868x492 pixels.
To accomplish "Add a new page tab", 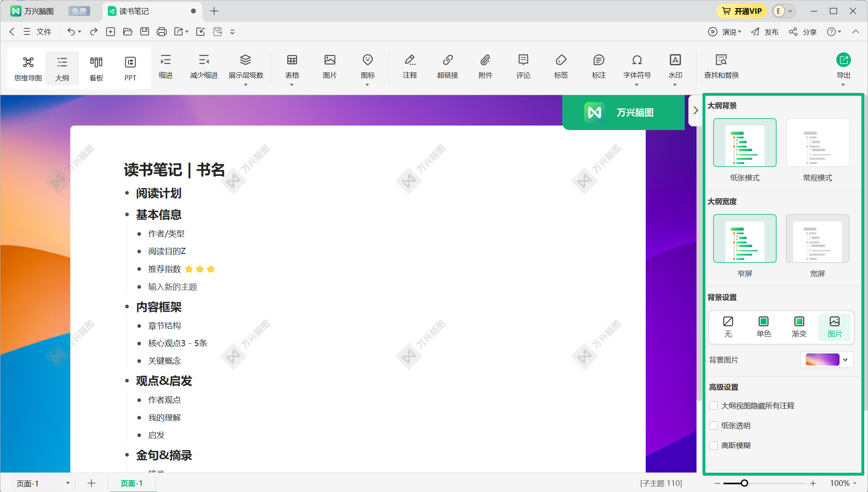I will click(x=91, y=483).
